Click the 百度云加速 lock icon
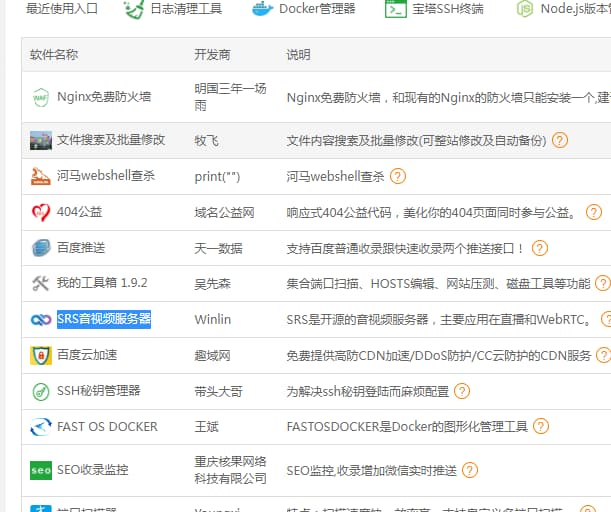This screenshot has width=611, height=512. pyautogui.click(x=40, y=356)
